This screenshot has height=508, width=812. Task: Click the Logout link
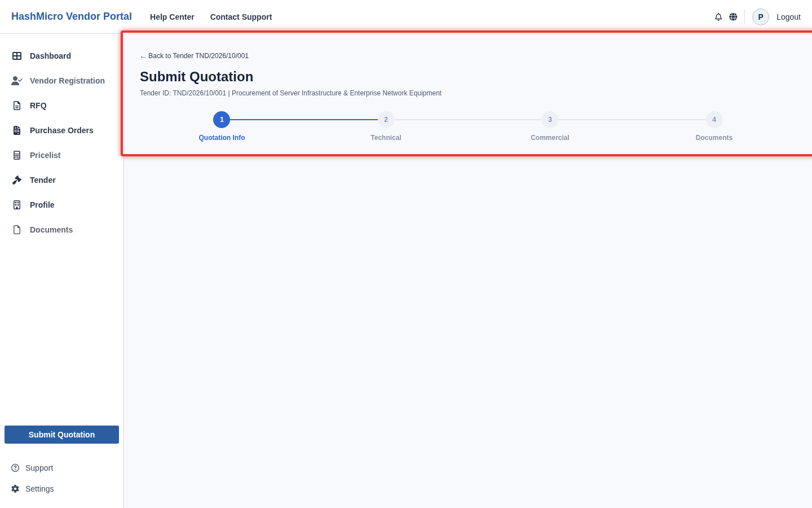(x=788, y=17)
